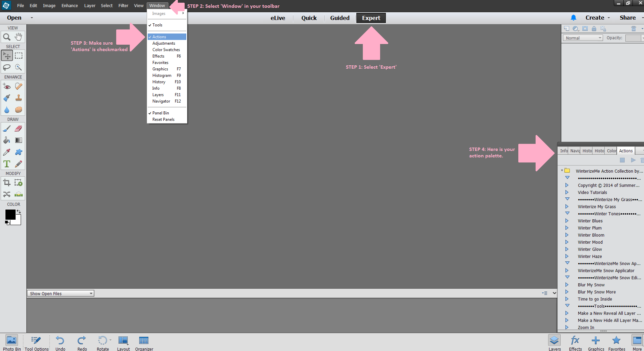
Task: Click the white background color swatch
Action: pos(18,222)
